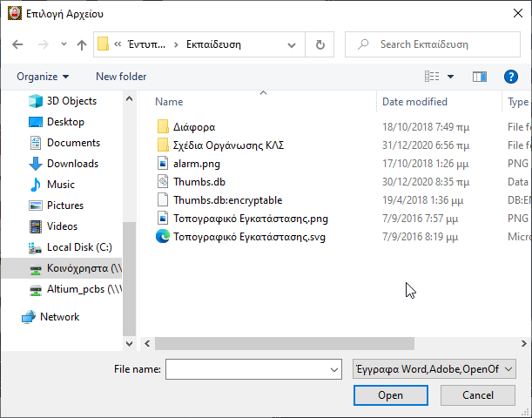This screenshot has height=418, width=532.
Task: Toggle the preview pane icon
Action: coord(479,77)
